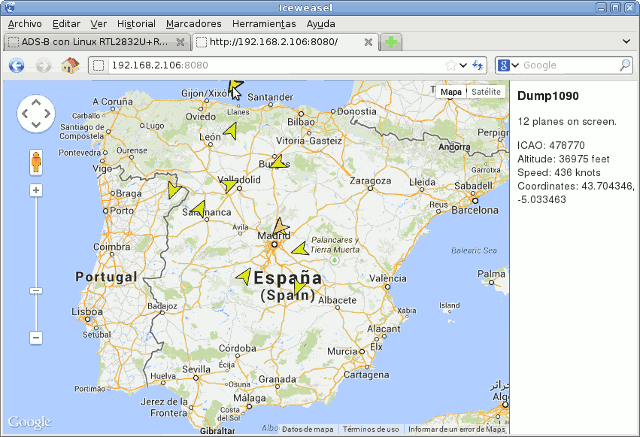Select the plane marker at Valladolid
640x437 pixels.
point(229,186)
